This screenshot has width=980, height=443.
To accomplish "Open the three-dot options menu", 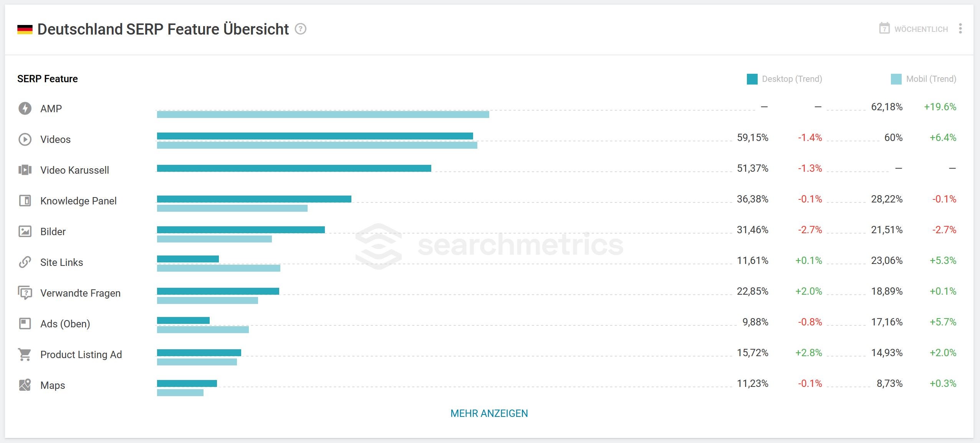I will coord(960,29).
